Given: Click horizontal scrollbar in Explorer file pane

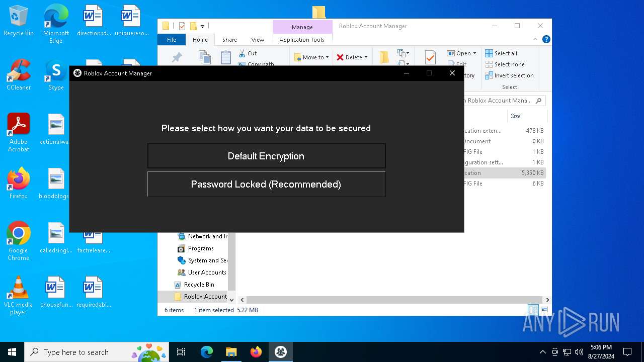Looking at the screenshot, I should [x=394, y=300].
